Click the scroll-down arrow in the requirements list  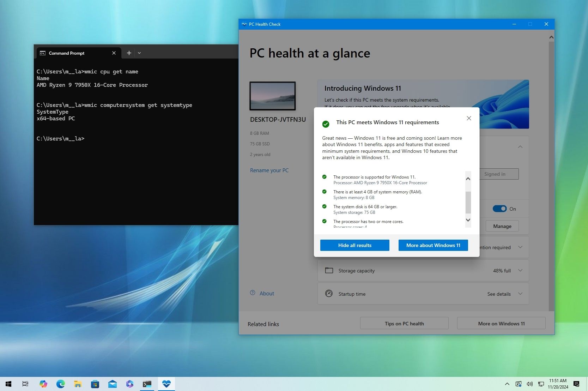click(x=468, y=220)
